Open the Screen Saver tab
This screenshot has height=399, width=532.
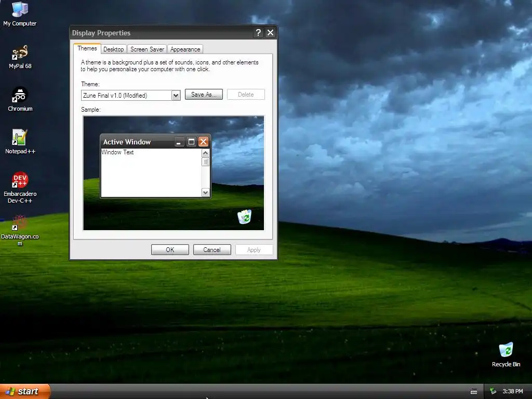[147, 49]
